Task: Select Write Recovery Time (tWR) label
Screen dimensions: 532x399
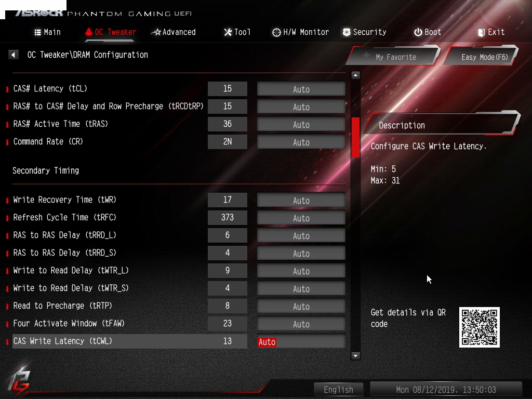Action: pyautogui.click(x=64, y=200)
